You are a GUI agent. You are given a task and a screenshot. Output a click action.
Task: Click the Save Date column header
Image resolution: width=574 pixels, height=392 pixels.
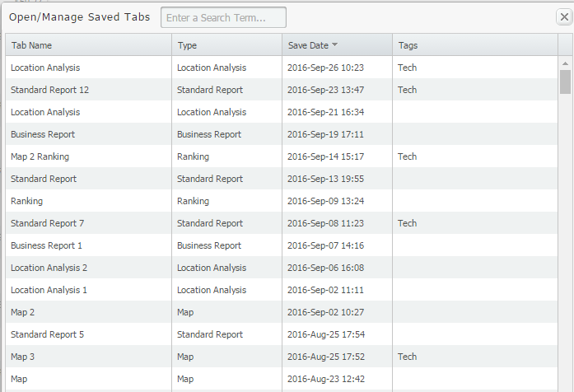point(337,45)
